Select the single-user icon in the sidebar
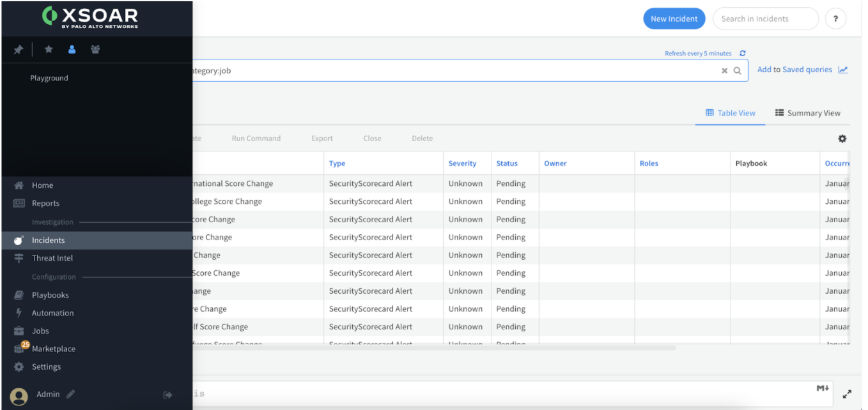Screen dimensions: 868x410 tap(72, 49)
